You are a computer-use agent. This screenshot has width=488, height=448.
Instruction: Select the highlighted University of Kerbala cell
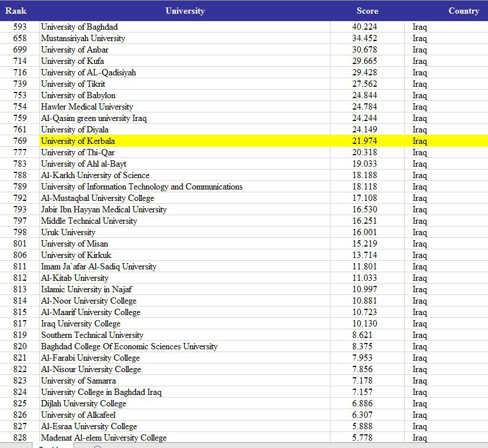coord(185,141)
